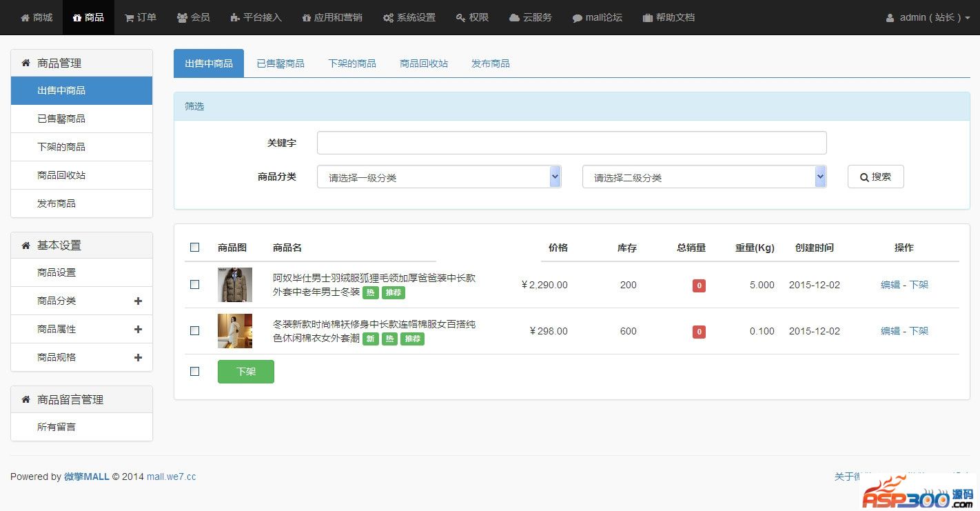Check the box for the 阿奴毕仕 down jacket row

pyautogui.click(x=194, y=285)
